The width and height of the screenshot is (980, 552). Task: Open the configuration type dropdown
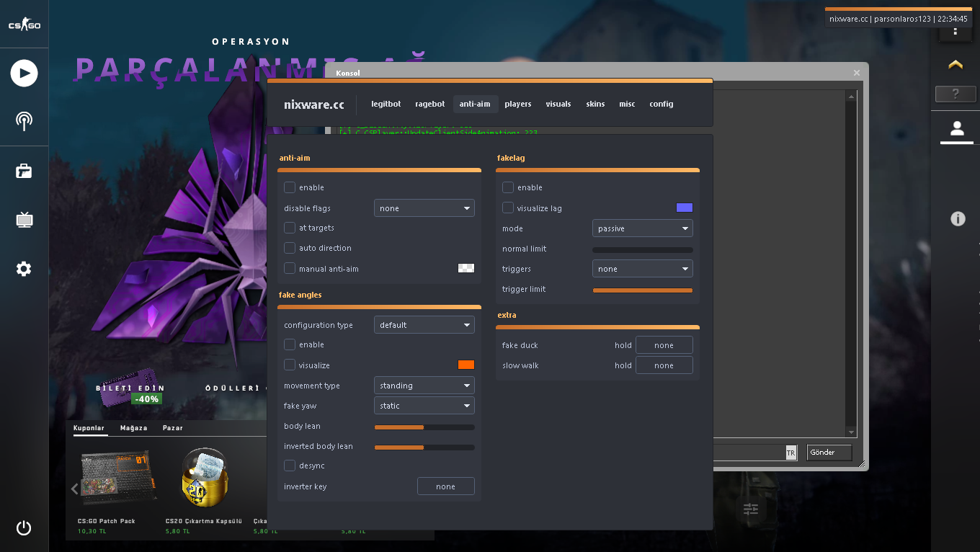pyautogui.click(x=424, y=325)
